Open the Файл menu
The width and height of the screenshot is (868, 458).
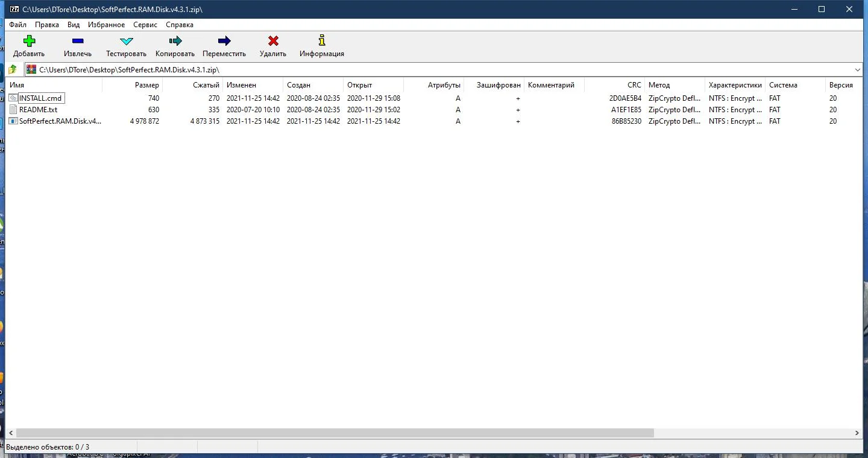[x=17, y=25]
